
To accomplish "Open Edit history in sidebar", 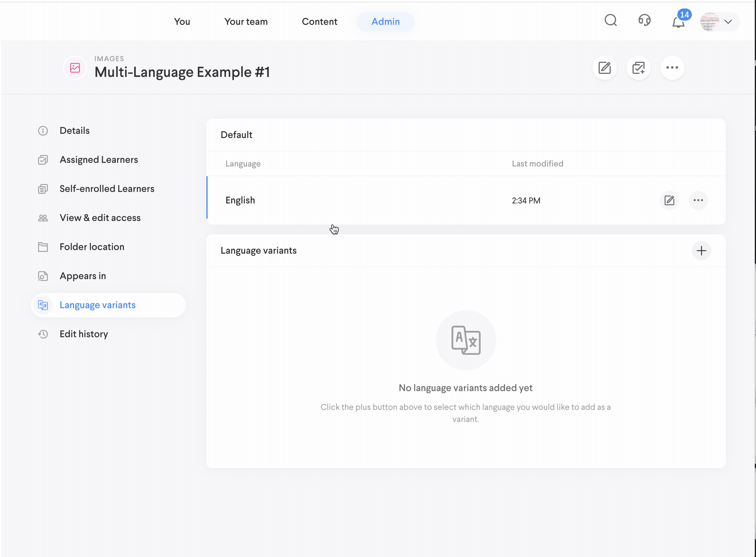I will point(84,334).
